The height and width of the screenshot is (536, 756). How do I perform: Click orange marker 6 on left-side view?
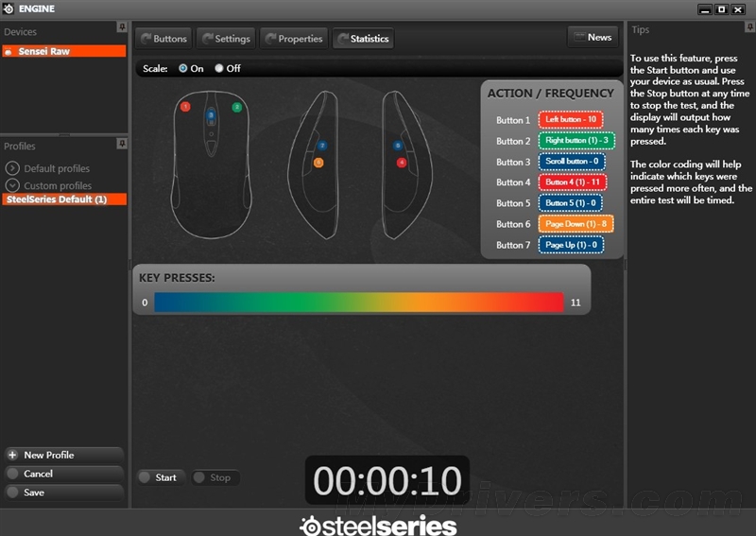click(x=318, y=163)
